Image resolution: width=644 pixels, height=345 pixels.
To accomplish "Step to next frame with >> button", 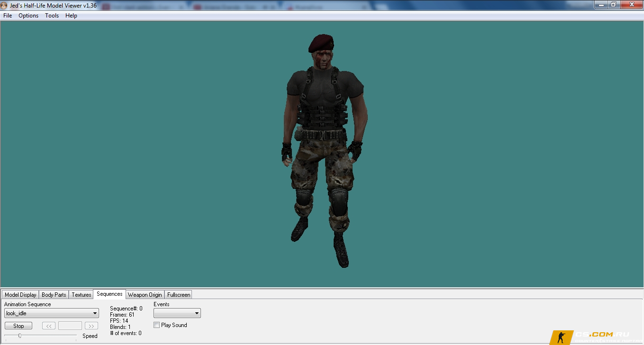I will 91,326.
